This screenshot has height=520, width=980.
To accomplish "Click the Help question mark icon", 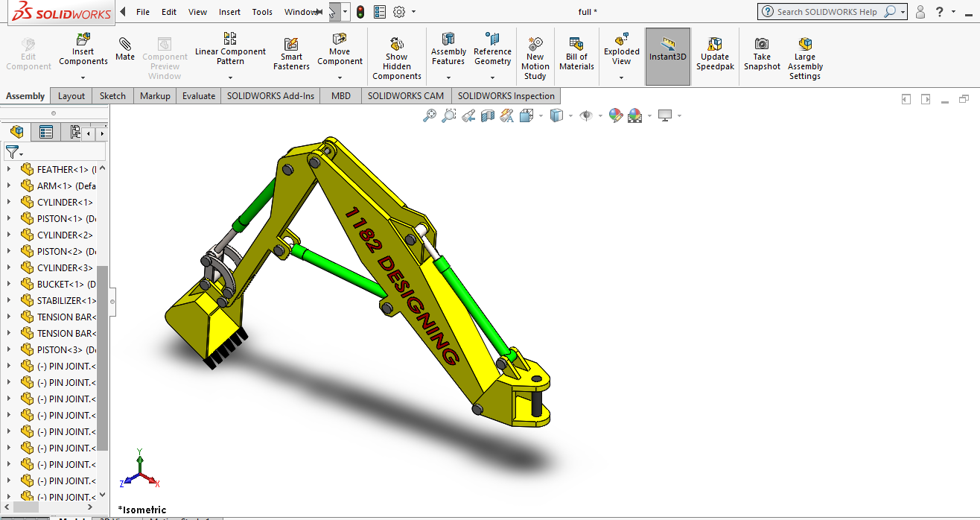I will point(940,12).
